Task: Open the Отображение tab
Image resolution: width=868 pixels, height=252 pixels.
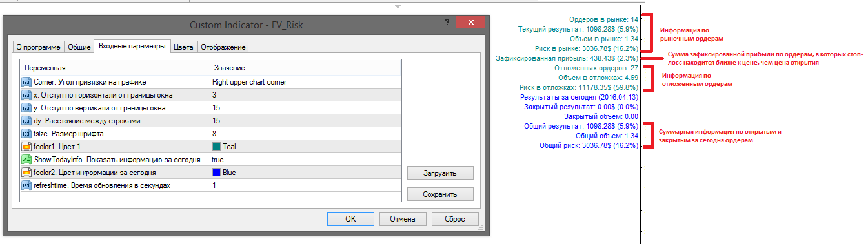Action: 223,47
